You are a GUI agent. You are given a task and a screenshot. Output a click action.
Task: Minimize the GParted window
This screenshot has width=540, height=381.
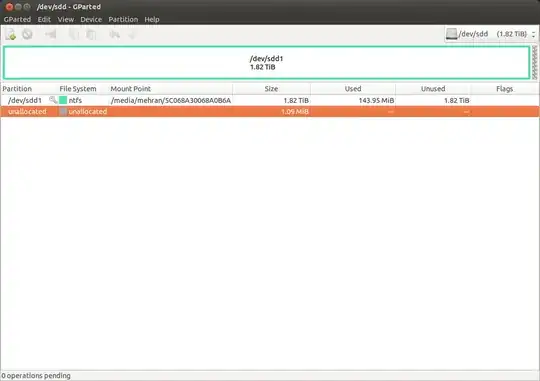point(18,7)
